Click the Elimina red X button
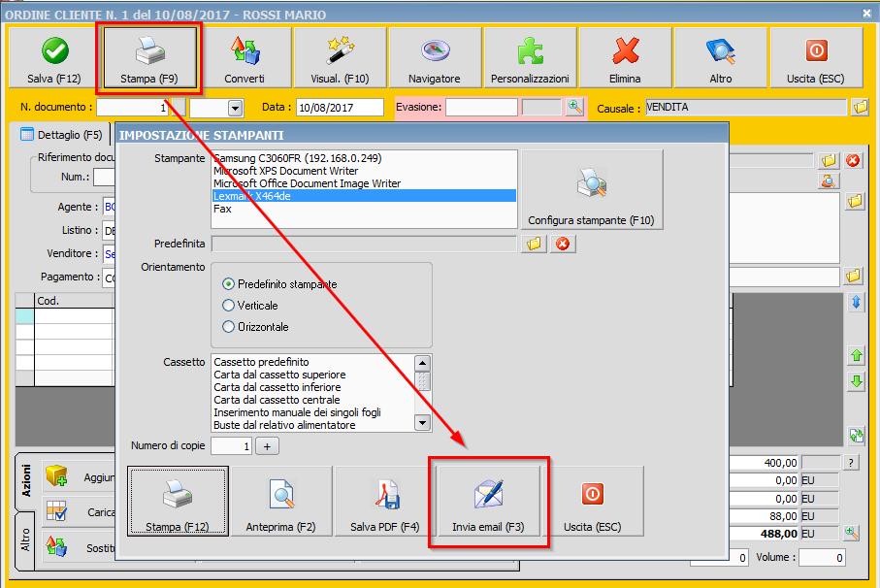Viewport: 880px width, 588px height. [x=625, y=58]
